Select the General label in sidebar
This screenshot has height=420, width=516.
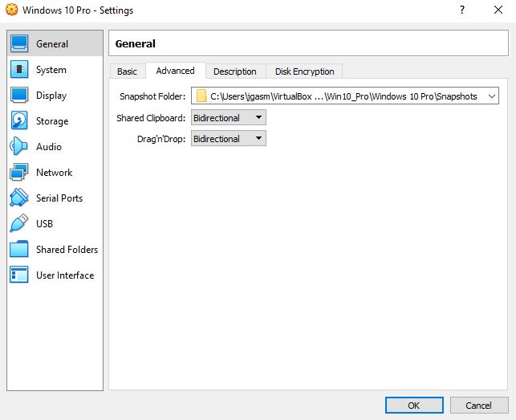click(52, 44)
